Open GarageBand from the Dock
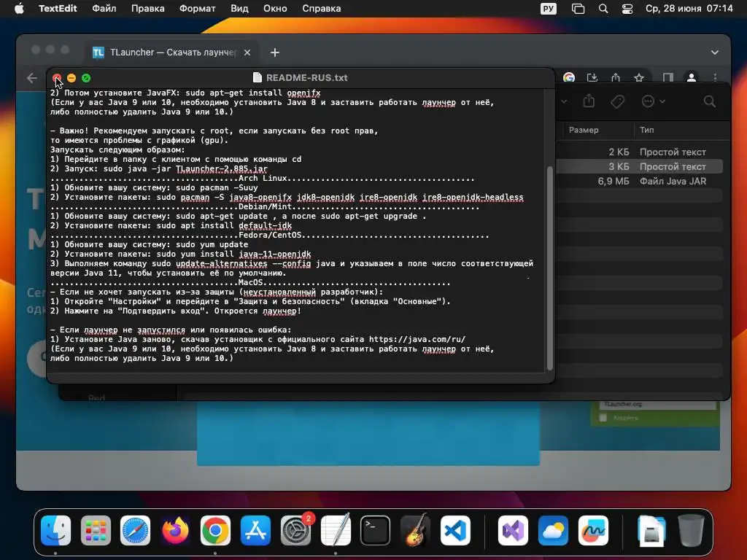Image resolution: width=747 pixels, height=560 pixels. point(415,529)
